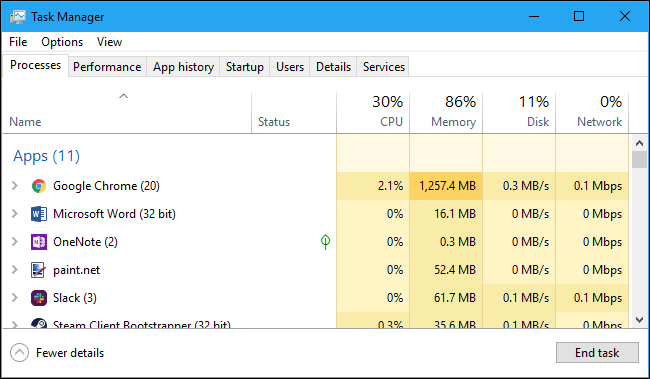Select the Slack (3) row name
This screenshot has width=650, height=379.
(x=75, y=298)
